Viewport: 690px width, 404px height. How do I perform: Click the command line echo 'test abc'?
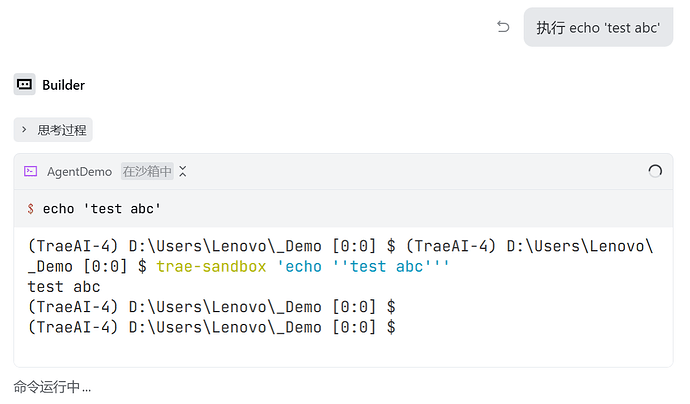coord(101,209)
